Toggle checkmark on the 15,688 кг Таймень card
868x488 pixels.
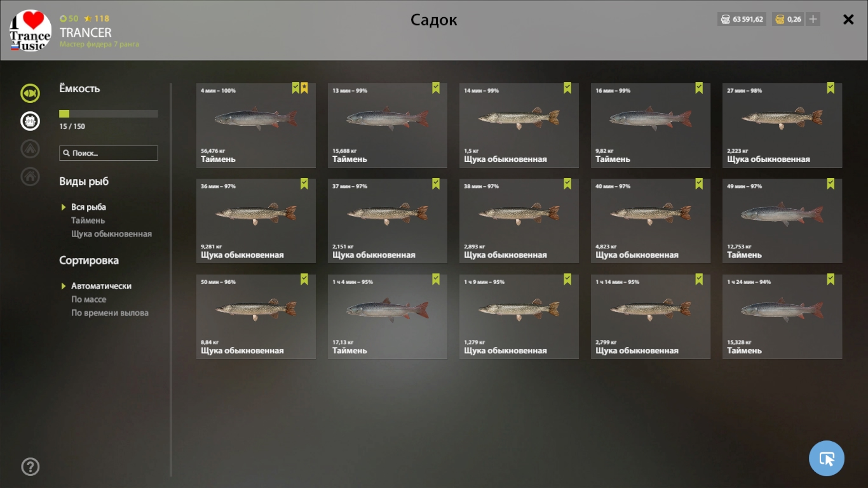[436, 88]
